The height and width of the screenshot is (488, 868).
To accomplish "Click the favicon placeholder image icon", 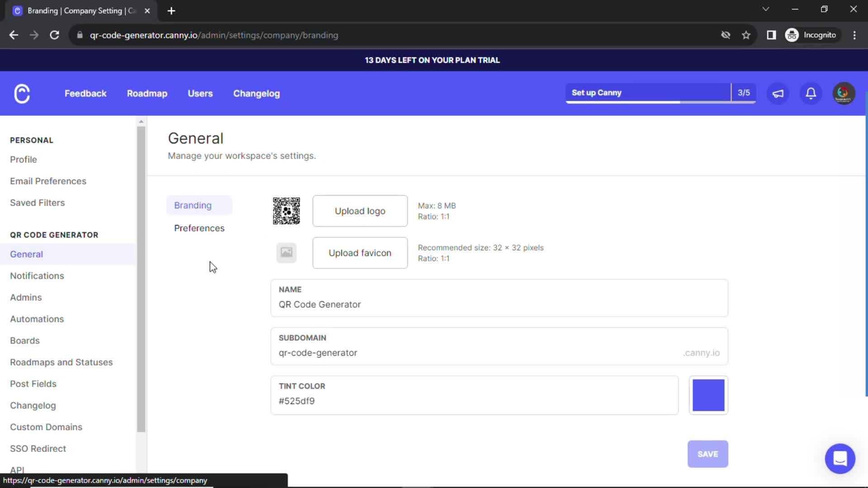I will tap(286, 253).
